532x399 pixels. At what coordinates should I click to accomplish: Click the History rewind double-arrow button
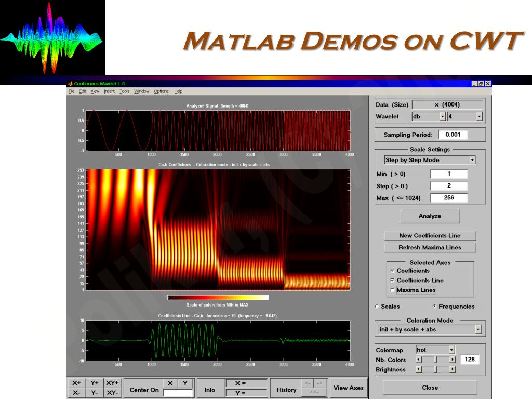314,392
